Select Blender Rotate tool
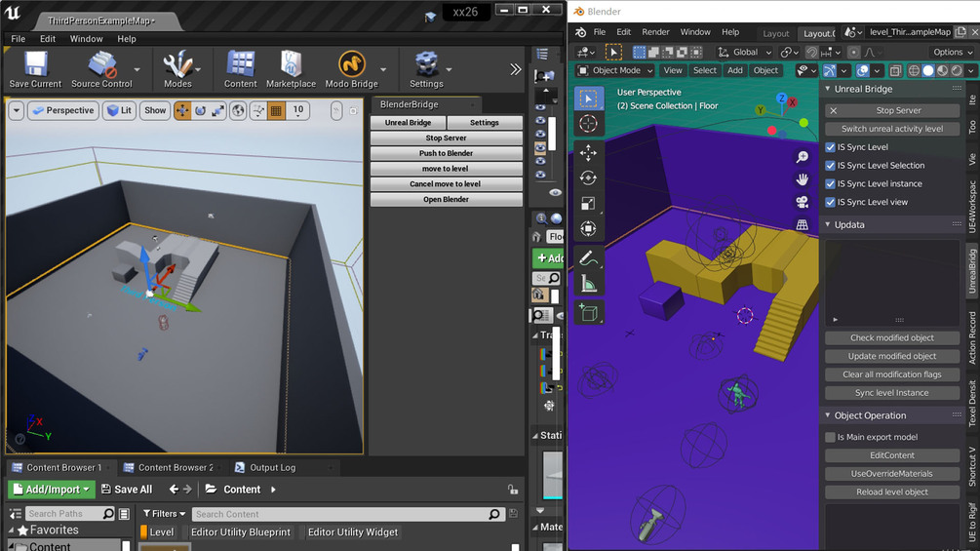Viewport: 980px width, 551px height. click(x=588, y=178)
